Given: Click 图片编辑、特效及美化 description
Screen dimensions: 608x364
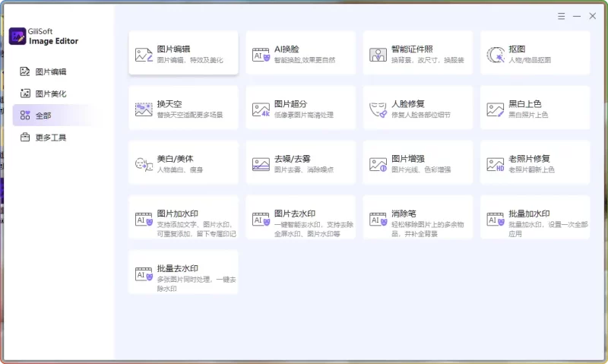Looking at the screenshot, I should coord(190,60).
